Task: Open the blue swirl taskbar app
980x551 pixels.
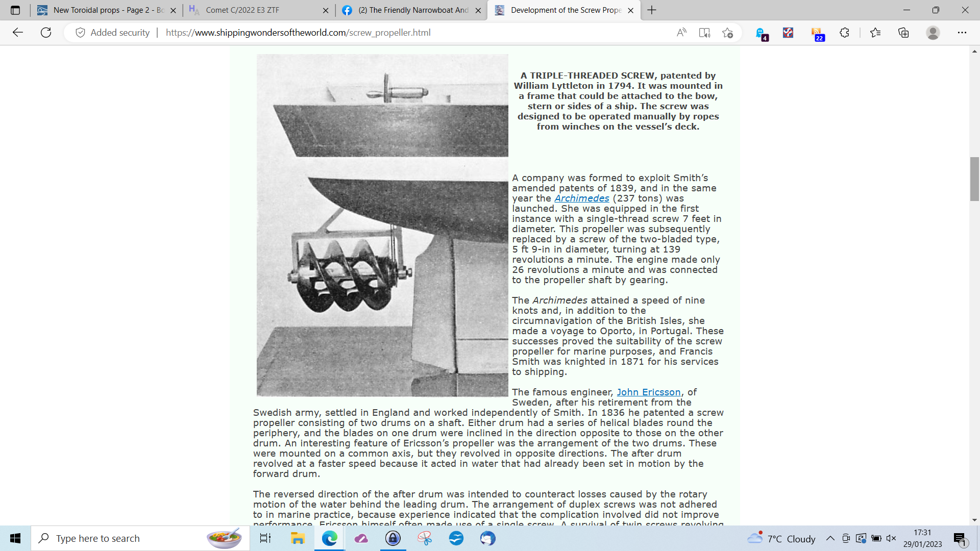Action: click(487, 538)
